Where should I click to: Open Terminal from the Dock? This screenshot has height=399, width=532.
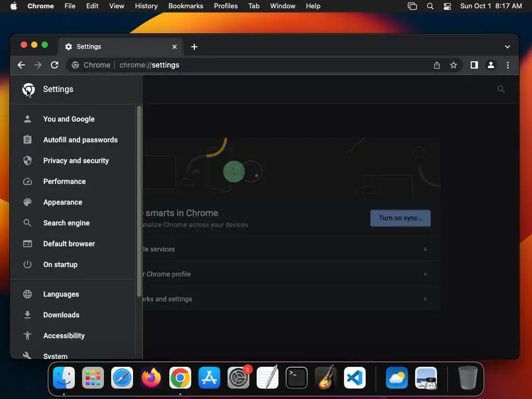pyautogui.click(x=297, y=378)
